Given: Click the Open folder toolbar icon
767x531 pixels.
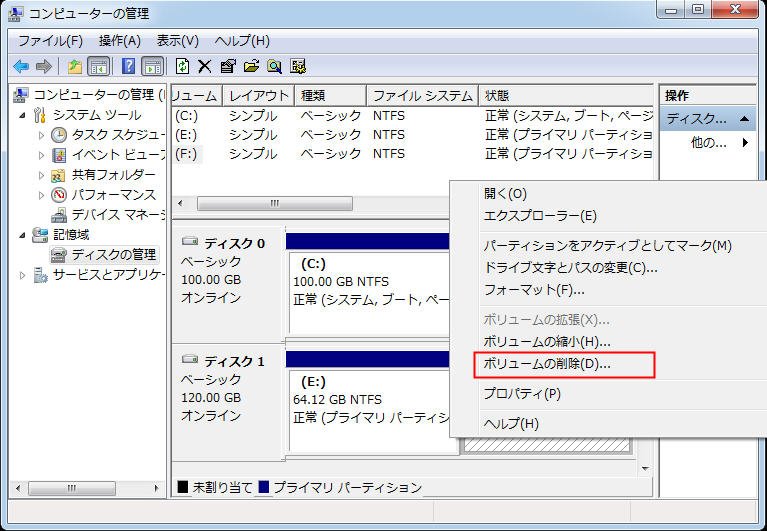Looking at the screenshot, I should (x=251, y=66).
